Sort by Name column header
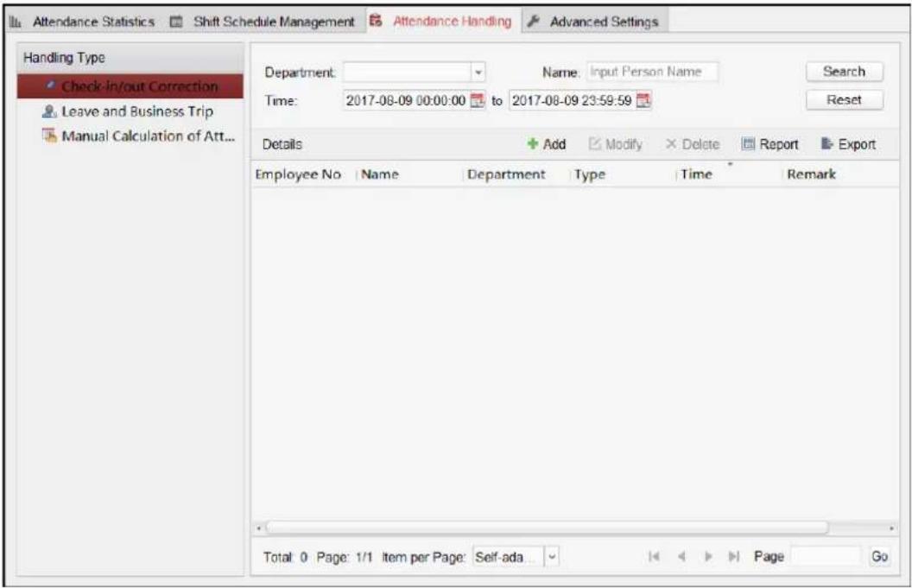The height and width of the screenshot is (588, 912). [x=408, y=174]
